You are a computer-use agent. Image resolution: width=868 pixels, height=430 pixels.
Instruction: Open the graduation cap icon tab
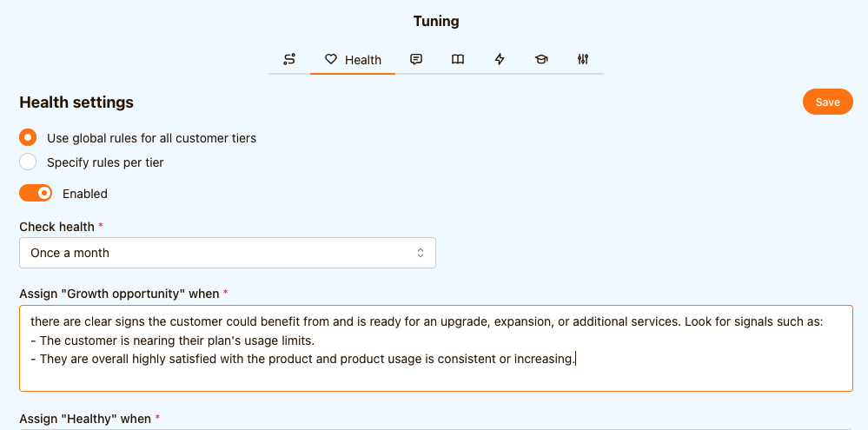click(x=541, y=59)
